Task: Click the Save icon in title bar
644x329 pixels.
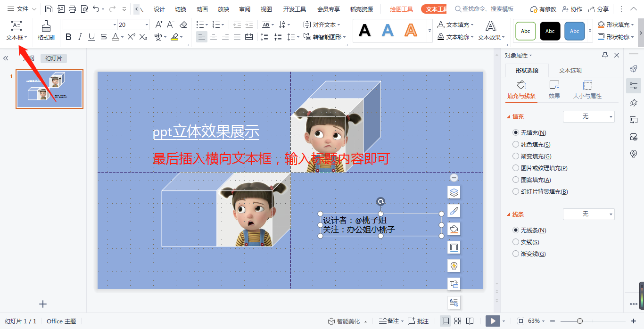Action: [x=49, y=9]
